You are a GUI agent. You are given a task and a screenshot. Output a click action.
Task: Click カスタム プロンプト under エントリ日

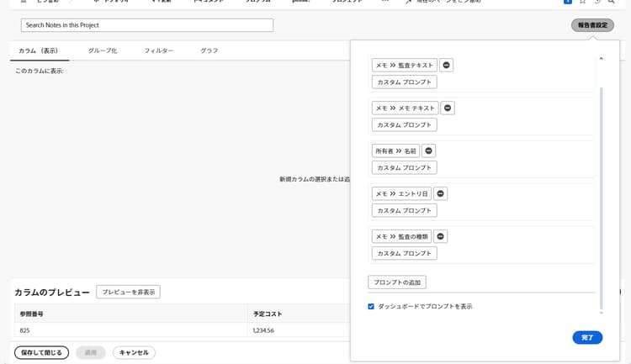(x=405, y=210)
